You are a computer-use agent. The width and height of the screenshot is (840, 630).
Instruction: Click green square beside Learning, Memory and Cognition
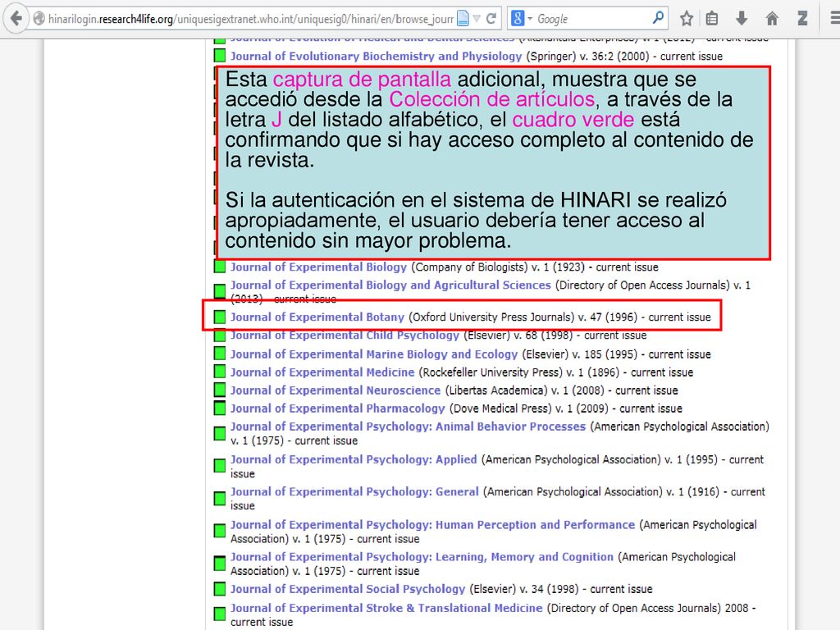220,564
